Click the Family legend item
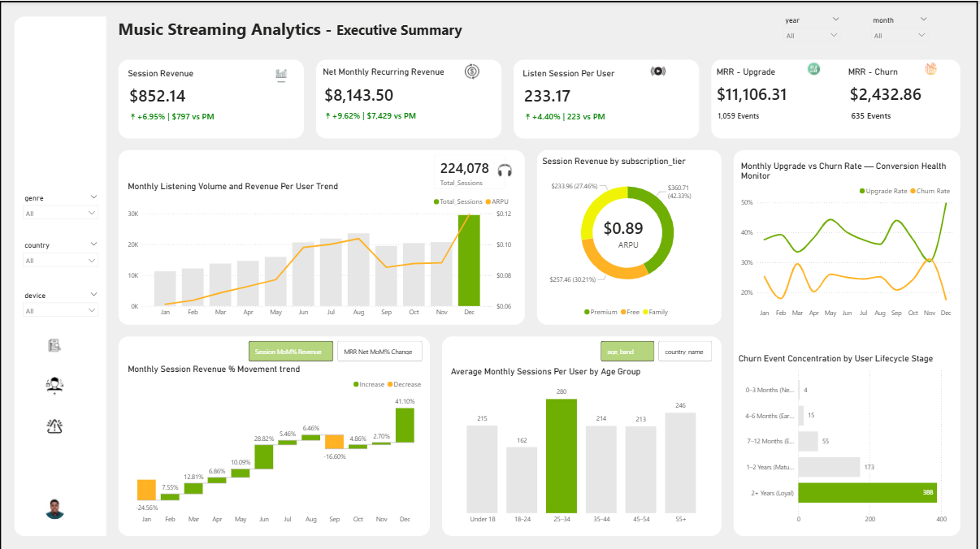Image resolution: width=980 pixels, height=549 pixels. tap(655, 312)
